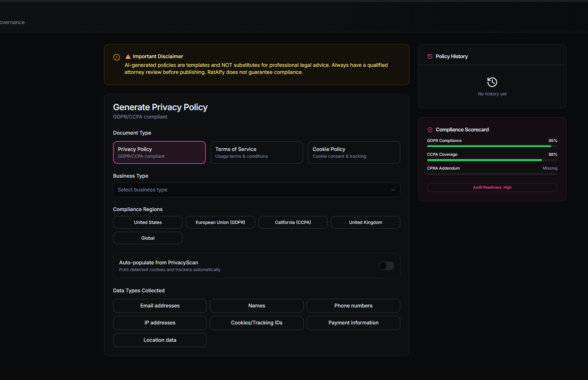Screen dimensions: 588x380
Task: Click the shield icon beside Compliance Scorecard
Action: 430,129
